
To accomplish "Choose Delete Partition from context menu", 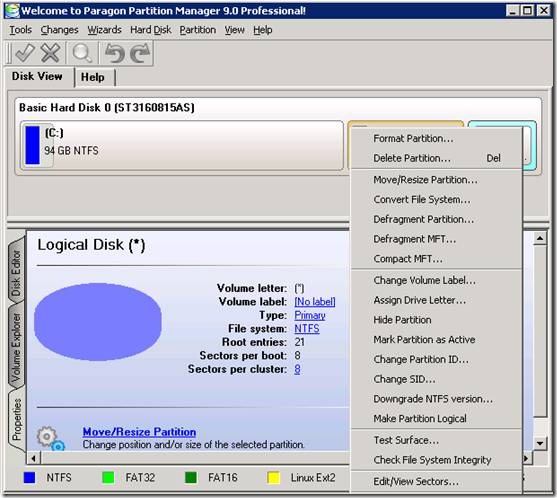I will (437, 158).
